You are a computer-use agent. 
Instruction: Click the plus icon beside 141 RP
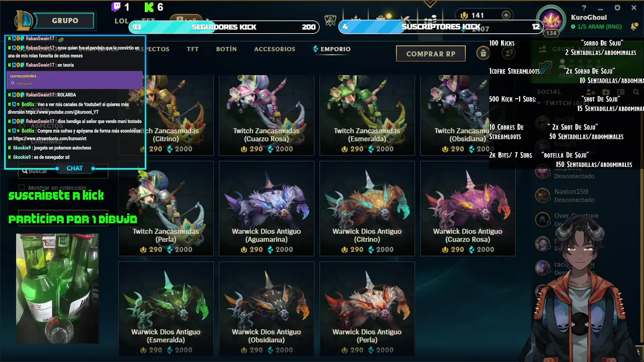[506, 15]
